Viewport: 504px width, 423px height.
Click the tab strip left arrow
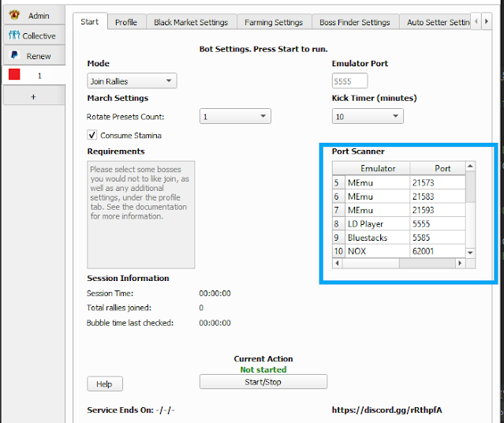(476, 21)
